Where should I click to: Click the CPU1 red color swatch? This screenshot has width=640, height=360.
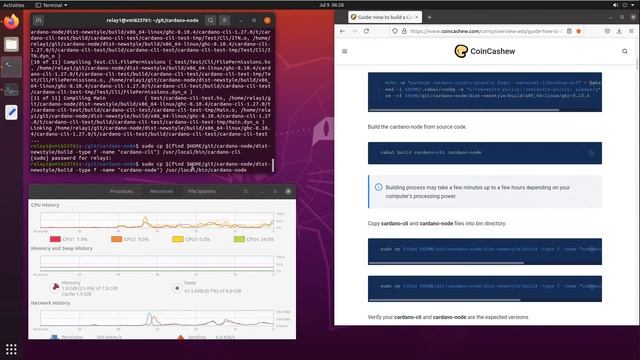(55, 239)
